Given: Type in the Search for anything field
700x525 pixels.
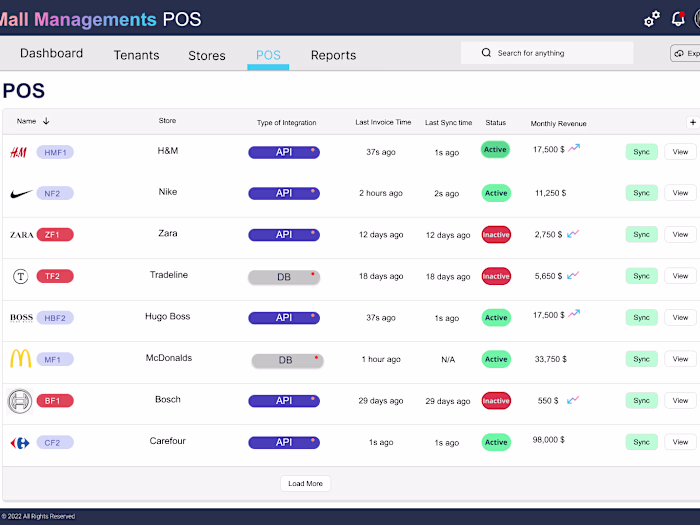Looking at the screenshot, I should click(x=560, y=53).
